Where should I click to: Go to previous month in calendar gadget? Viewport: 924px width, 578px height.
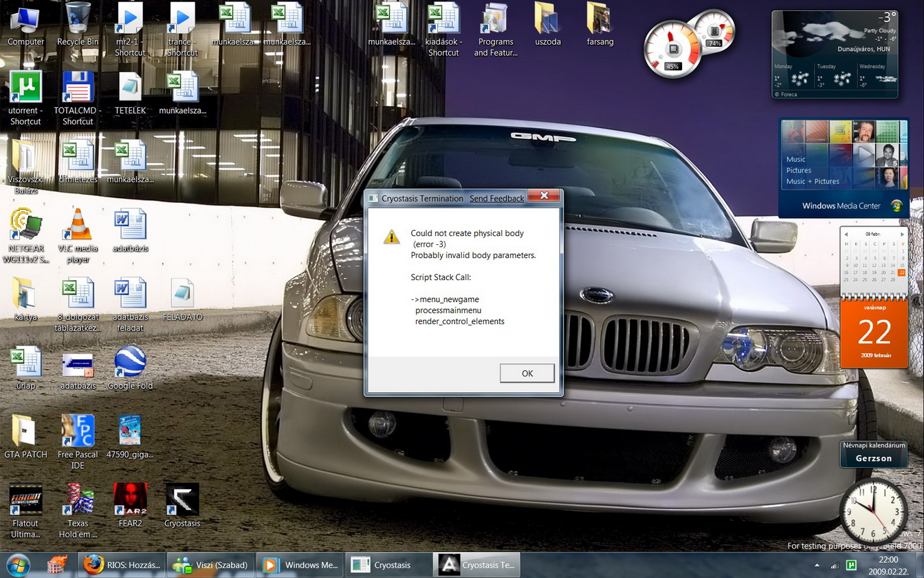[846, 234]
